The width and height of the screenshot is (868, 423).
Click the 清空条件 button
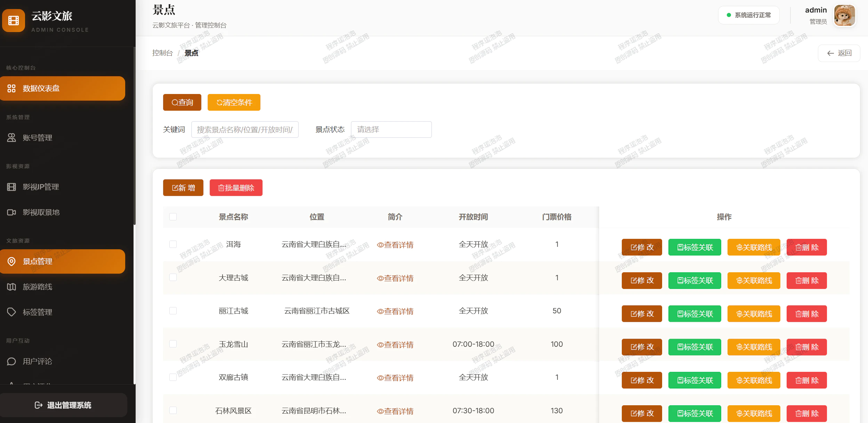point(234,102)
